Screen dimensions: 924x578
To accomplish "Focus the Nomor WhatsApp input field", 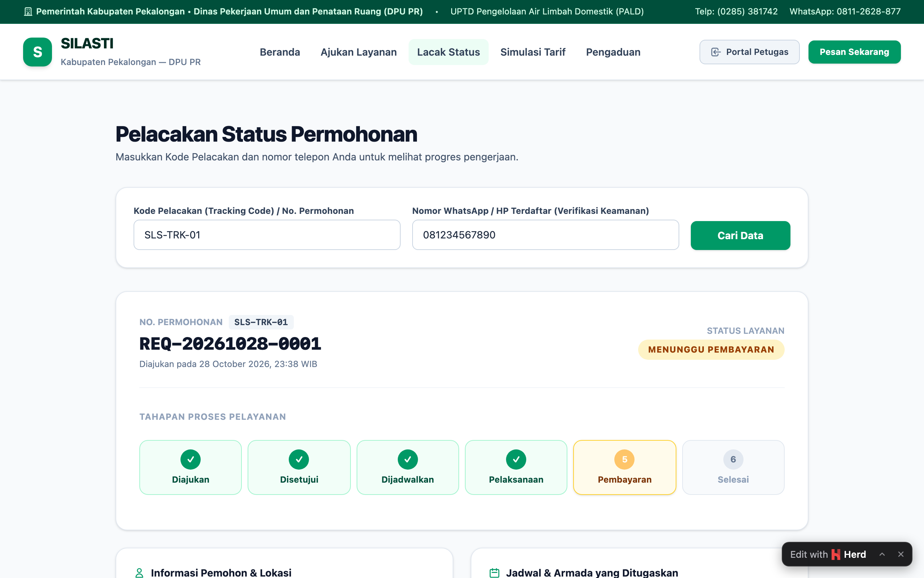I will pos(545,235).
